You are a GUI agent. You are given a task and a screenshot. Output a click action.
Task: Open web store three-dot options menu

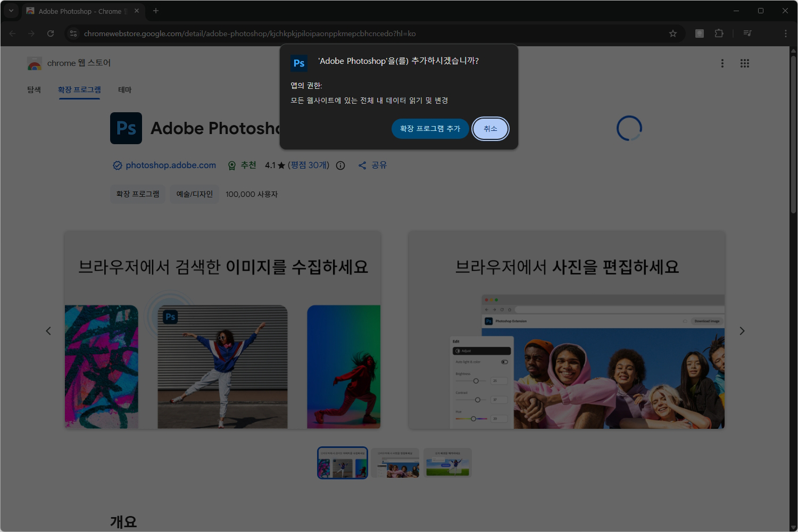[722, 63]
